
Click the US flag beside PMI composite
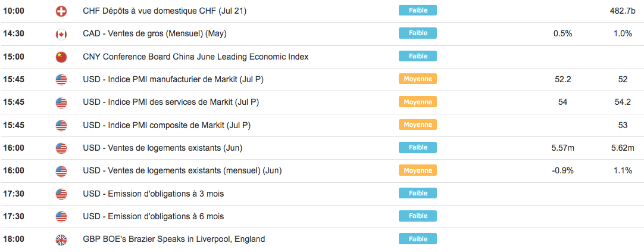tap(61, 126)
